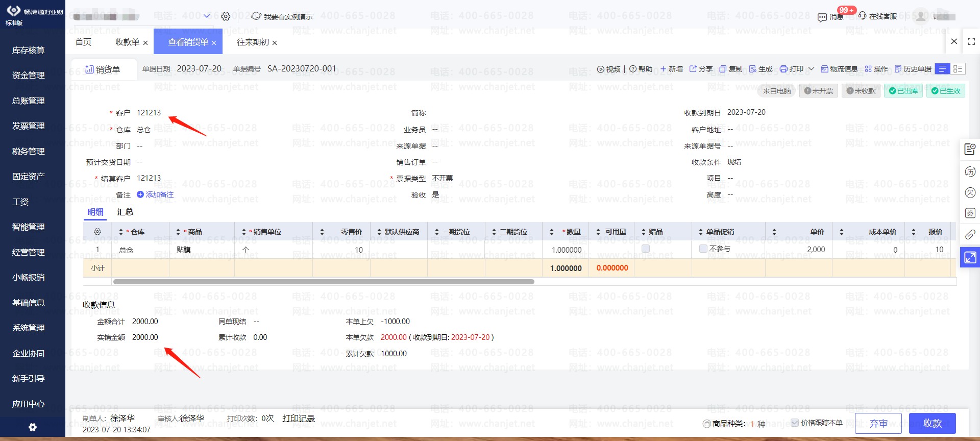Open the 打印记录 link

299,419
